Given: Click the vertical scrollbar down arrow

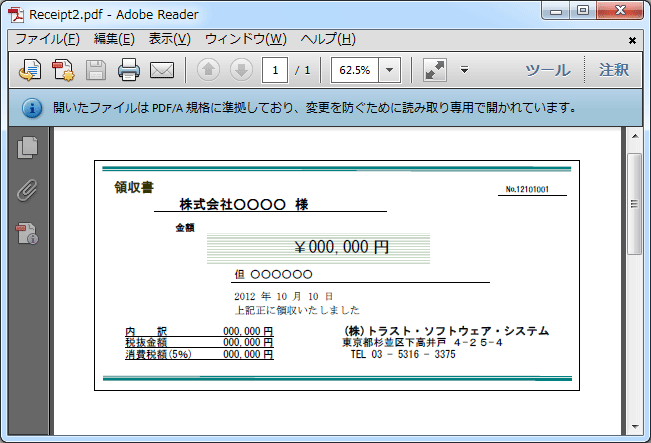Looking at the screenshot, I should click(634, 425).
